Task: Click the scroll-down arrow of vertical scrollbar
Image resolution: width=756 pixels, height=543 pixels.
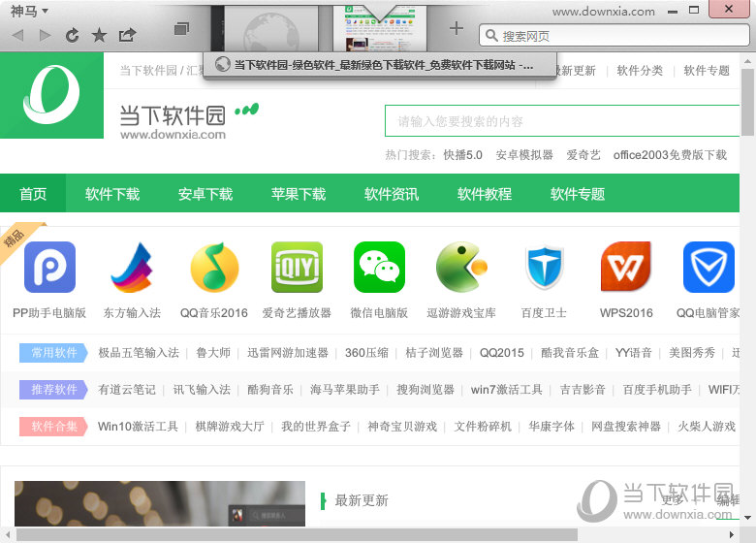Action: (x=748, y=518)
